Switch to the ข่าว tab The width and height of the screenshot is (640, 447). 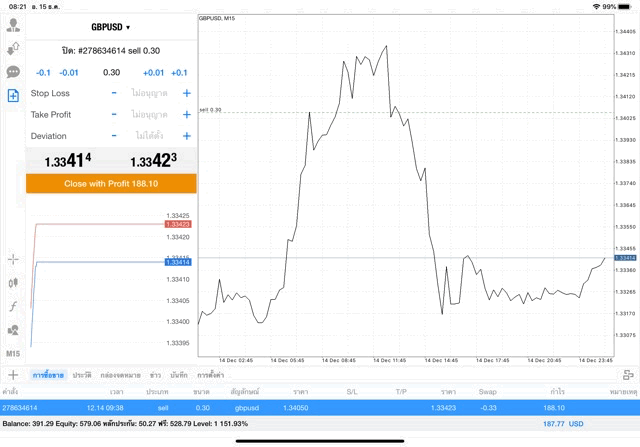(155, 375)
